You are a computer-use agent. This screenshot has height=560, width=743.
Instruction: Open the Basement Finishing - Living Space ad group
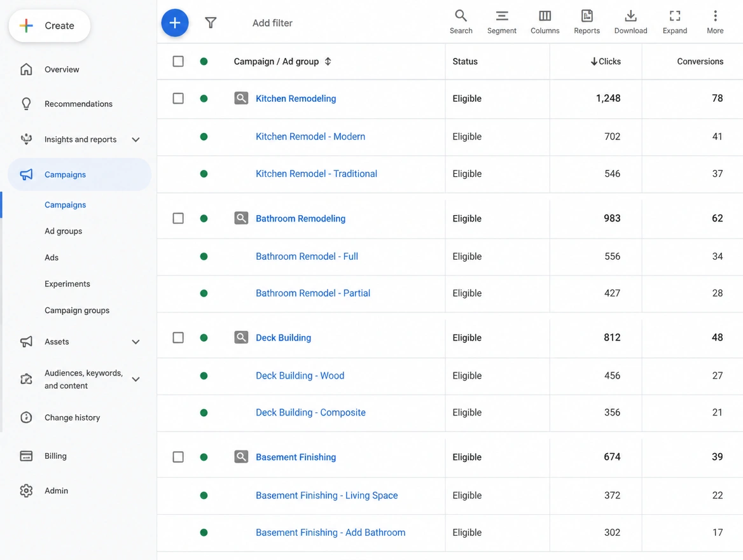click(327, 495)
